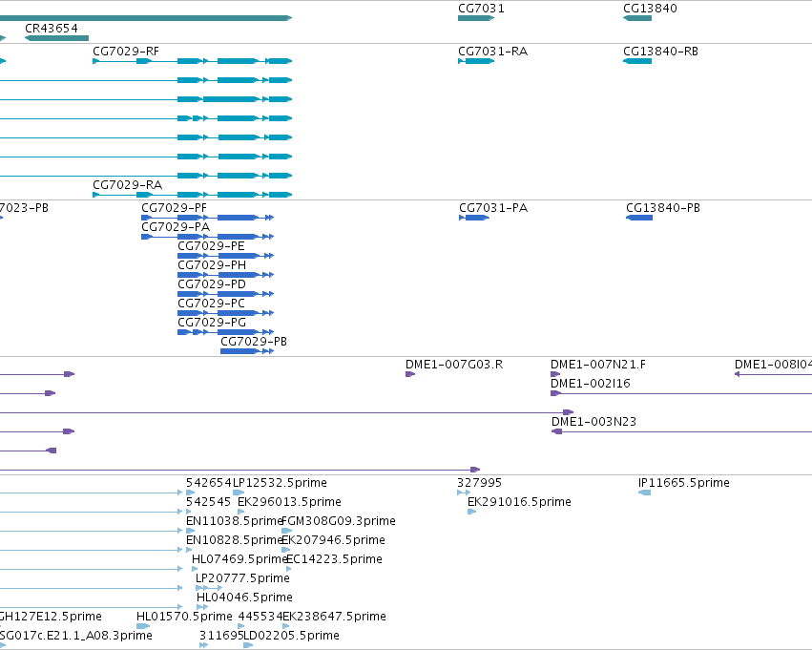812x650 pixels.
Task: Click the EK238647.5prime EST label
Action: (335, 617)
